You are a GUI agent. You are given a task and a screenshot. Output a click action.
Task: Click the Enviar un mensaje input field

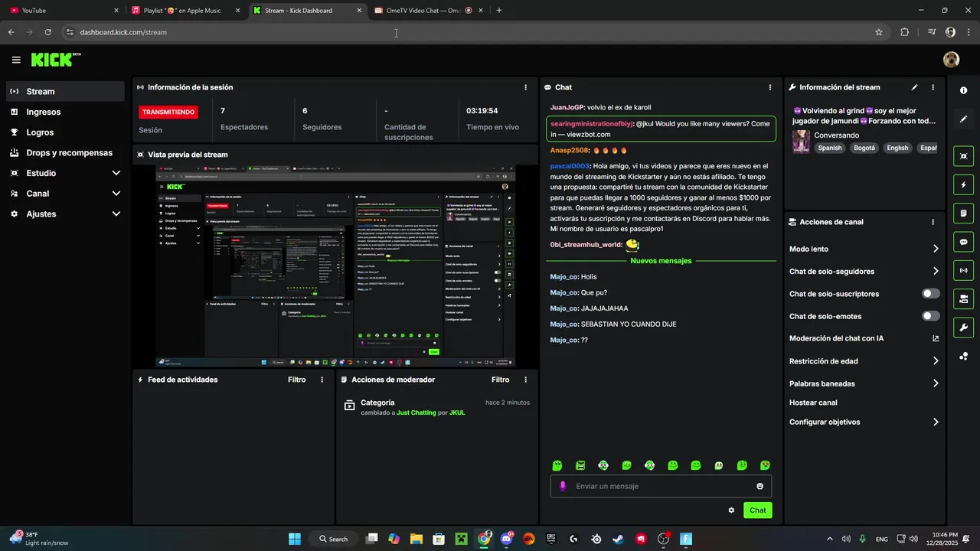point(661,486)
